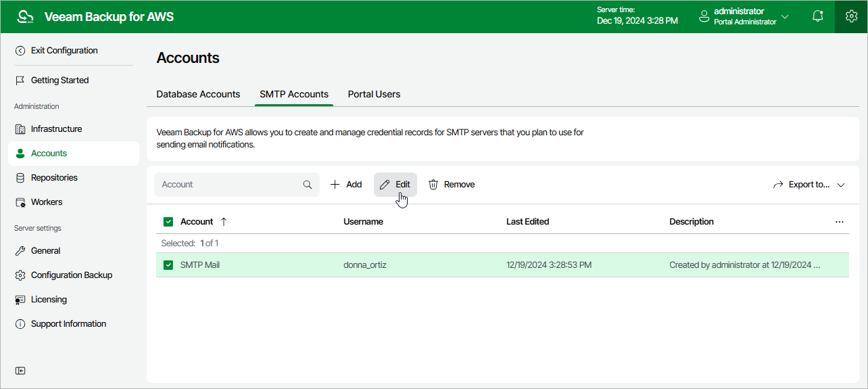Screen dimensions: 868x389
Task: Click the Export arrow icon
Action: pyautogui.click(x=778, y=185)
